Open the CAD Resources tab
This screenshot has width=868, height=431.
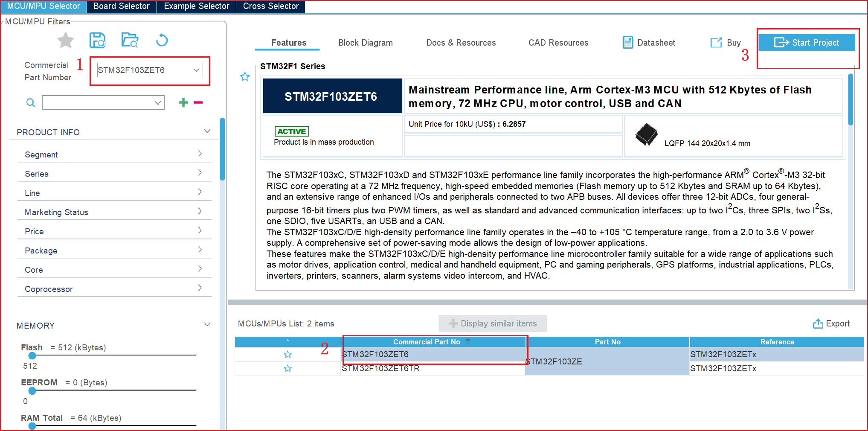[558, 43]
